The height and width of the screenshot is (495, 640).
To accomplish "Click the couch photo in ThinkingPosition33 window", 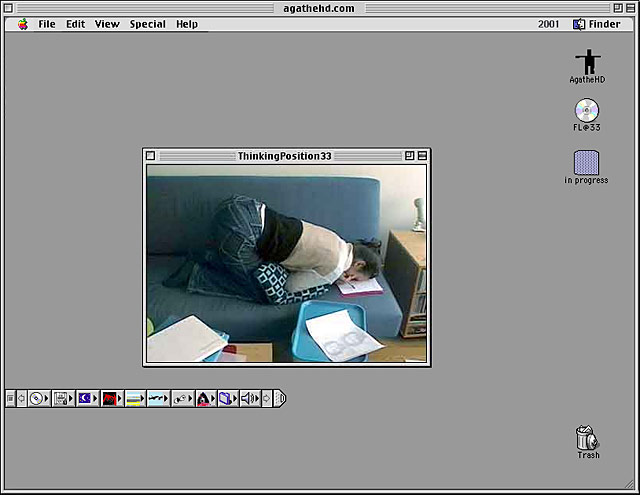I will point(287,263).
